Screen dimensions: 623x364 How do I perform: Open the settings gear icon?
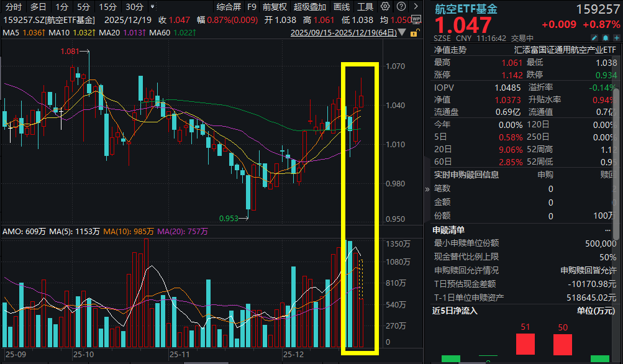[x=385, y=6]
